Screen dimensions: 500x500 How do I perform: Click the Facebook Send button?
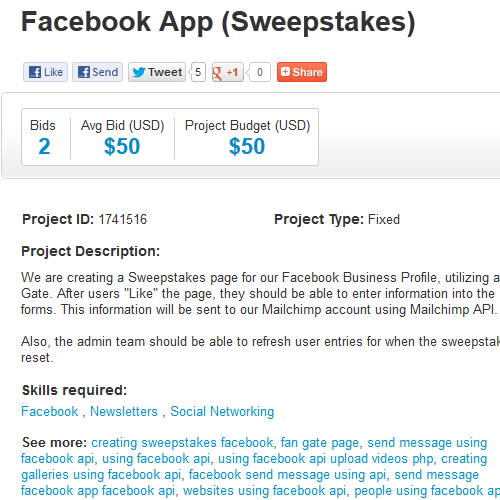pos(97,72)
